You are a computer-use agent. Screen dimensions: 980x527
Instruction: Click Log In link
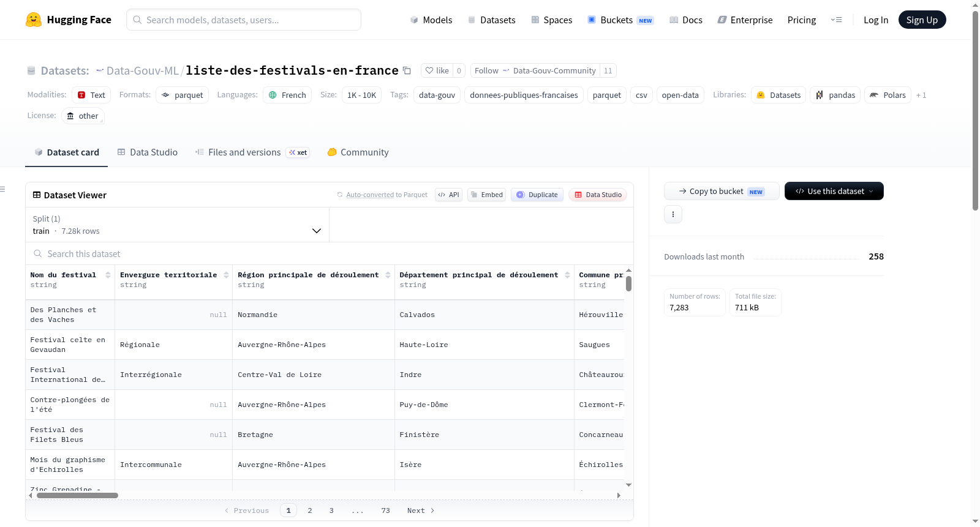(x=875, y=20)
